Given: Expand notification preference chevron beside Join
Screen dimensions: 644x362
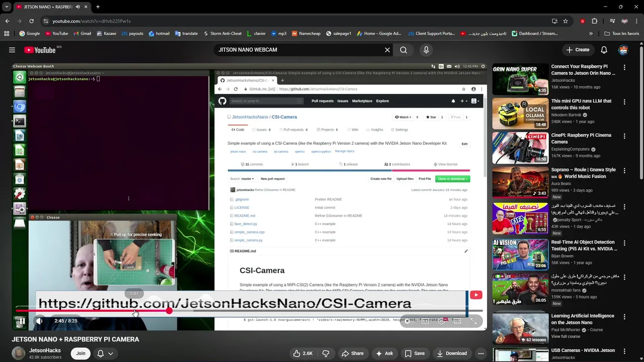Looking at the screenshot, I should pos(110,353).
